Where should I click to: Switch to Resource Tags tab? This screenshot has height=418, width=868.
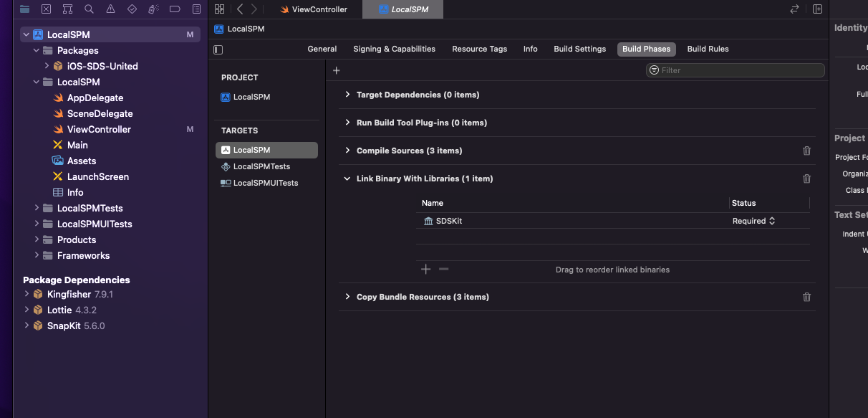[x=479, y=49]
